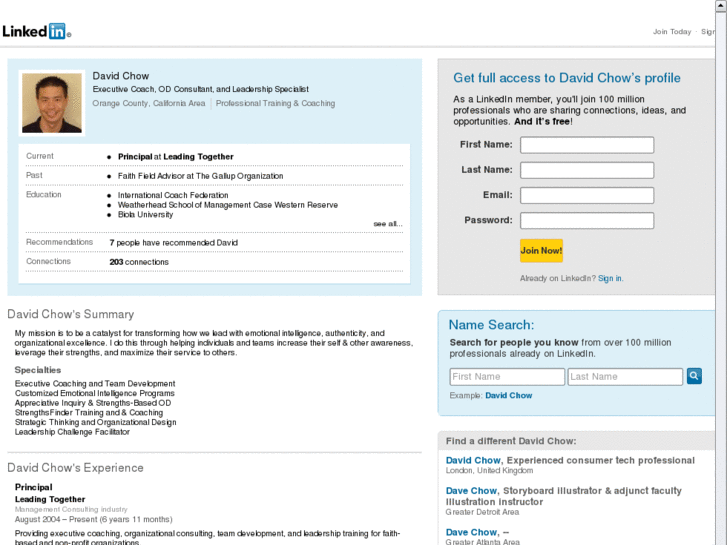Click the Join Today link

(672, 32)
